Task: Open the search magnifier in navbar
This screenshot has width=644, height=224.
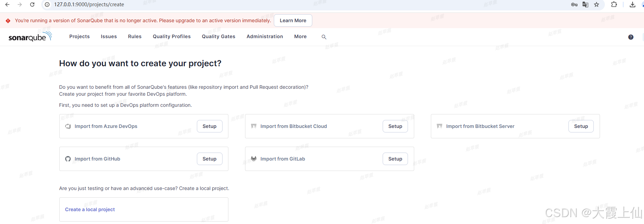Action: click(324, 37)
